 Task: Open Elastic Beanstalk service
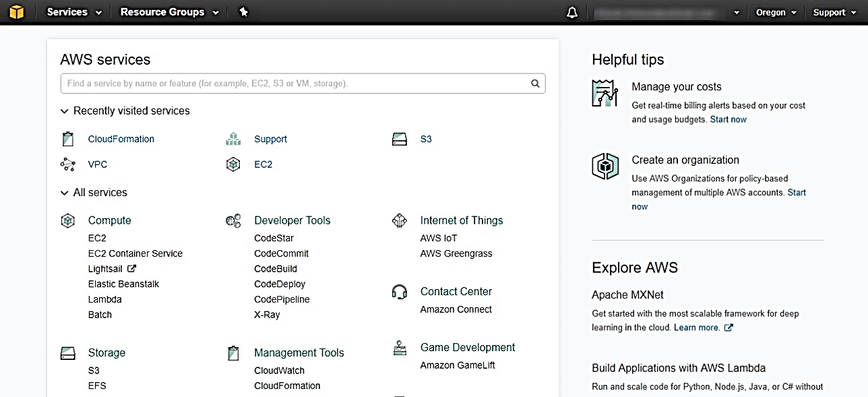123,284
